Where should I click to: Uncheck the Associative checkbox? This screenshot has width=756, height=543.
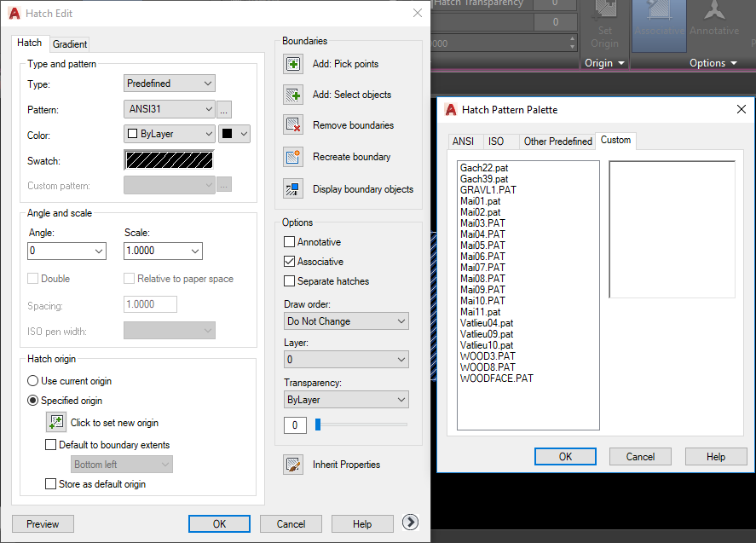(289, 262)
